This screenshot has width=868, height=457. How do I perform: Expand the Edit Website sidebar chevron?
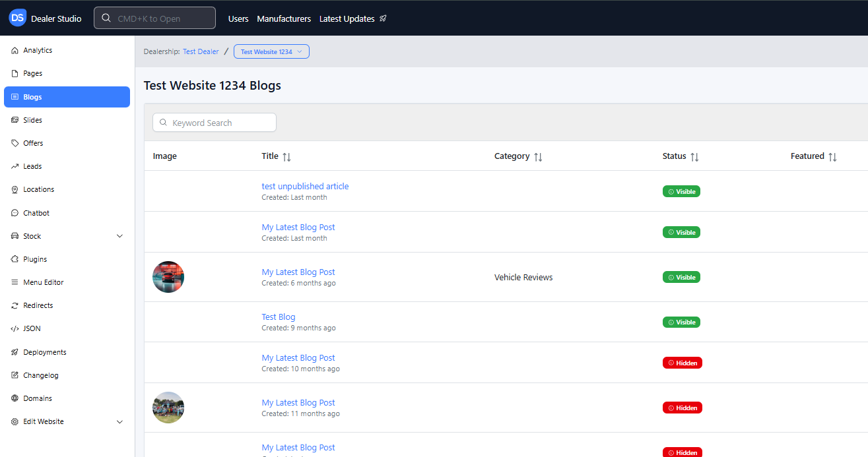tap(119, 422)
